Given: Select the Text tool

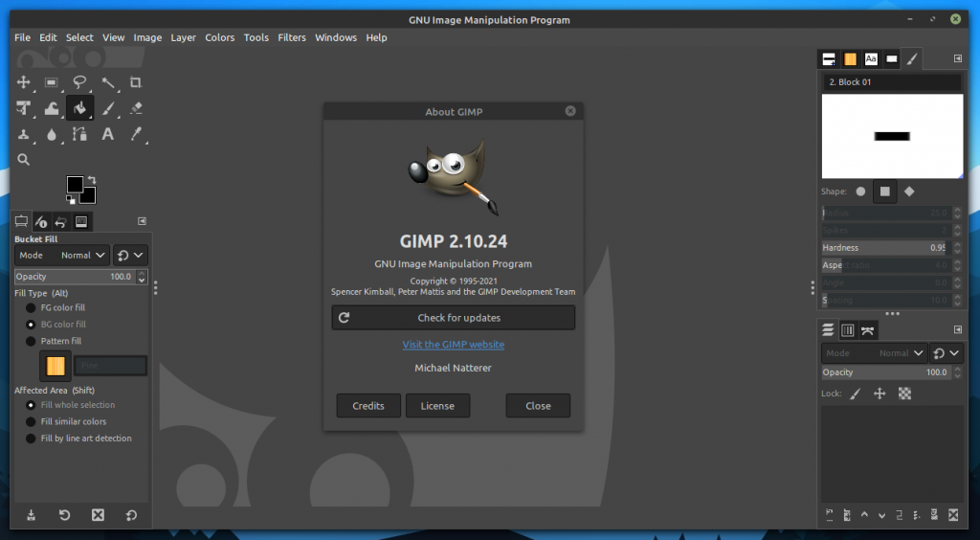Looking at the screenshot, I should coord(108,134).
